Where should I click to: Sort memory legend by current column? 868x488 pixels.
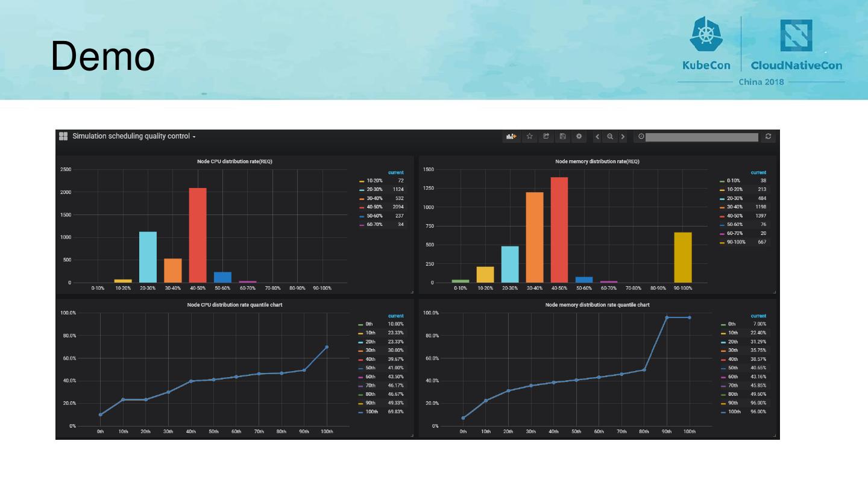[x=758, y=172]
